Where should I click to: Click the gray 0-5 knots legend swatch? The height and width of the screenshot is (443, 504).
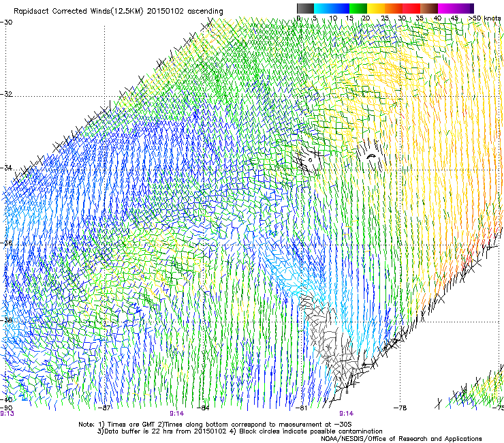pyautogui.click(x=305, y=8)
